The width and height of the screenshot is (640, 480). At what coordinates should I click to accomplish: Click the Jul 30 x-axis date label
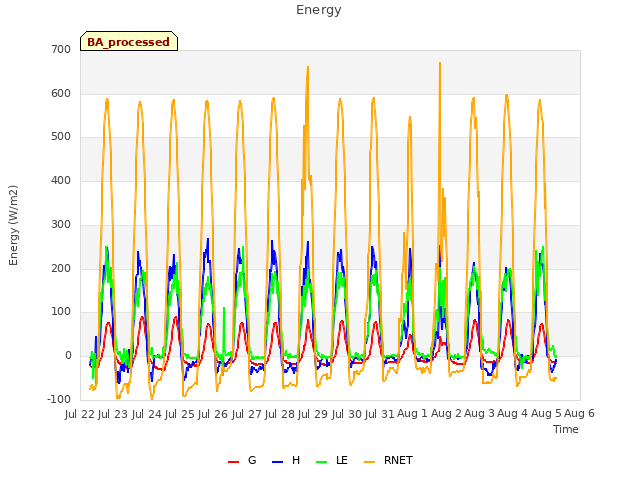(x=346, y=414)
